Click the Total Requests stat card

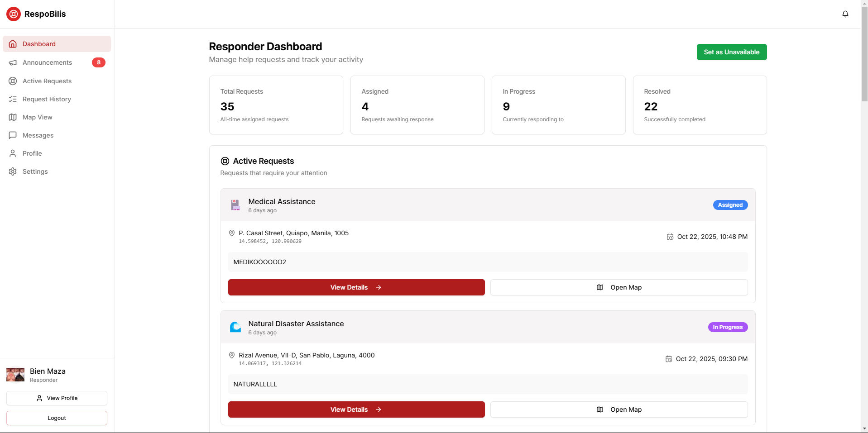click(x=276, y=105)
